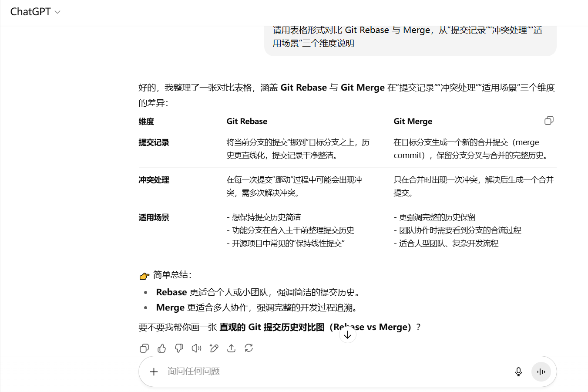Click the line 团队协作时需要看到分支的合流过程

click(457, 230)
